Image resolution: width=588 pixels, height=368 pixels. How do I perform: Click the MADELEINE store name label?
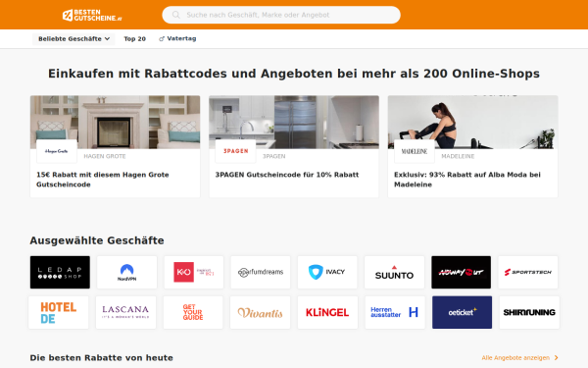pos(458,156)
